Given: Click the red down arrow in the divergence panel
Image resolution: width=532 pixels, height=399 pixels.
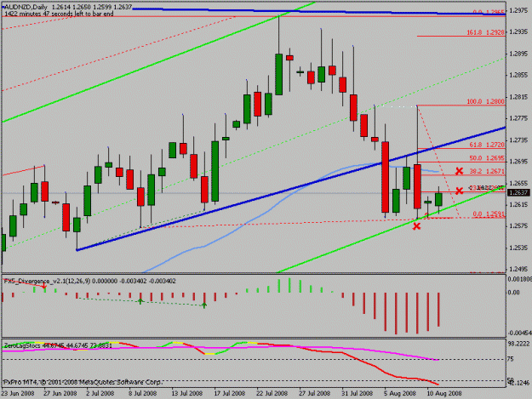Looking at the screenshot, I should coord(44,287).
